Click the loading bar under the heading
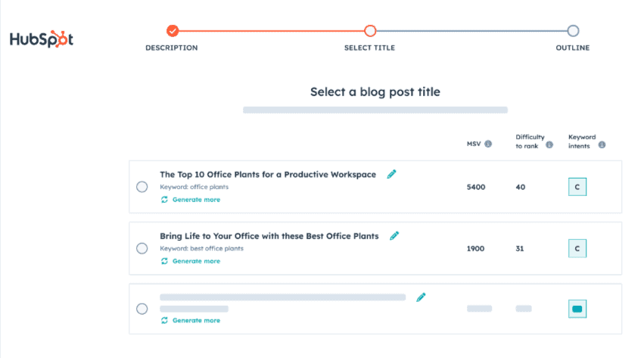 [x=375, y=110]
